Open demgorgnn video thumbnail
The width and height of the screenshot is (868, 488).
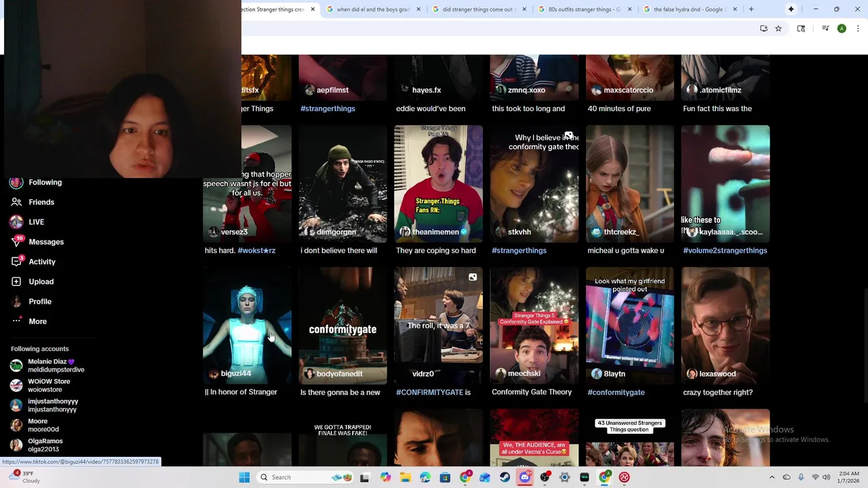342,184
